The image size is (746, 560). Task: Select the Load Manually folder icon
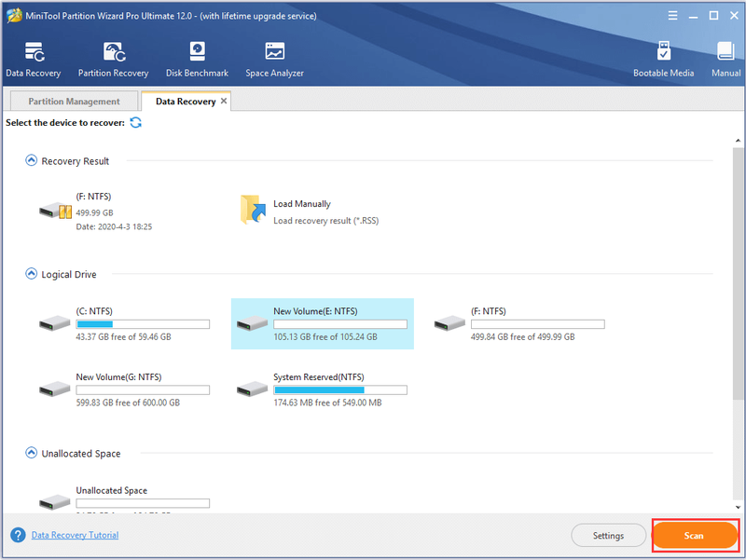(x=253, y=209)
